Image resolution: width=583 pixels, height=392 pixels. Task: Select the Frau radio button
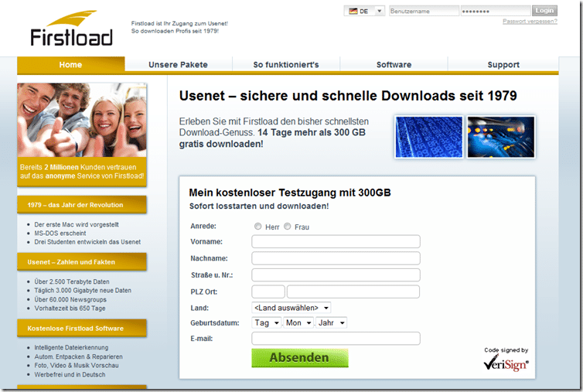tap(287, 226)
